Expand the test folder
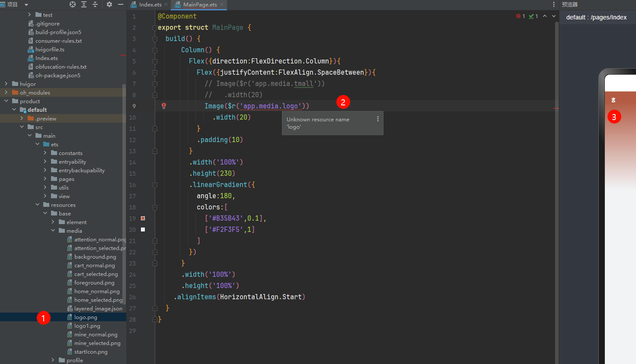 click(29, 15)
